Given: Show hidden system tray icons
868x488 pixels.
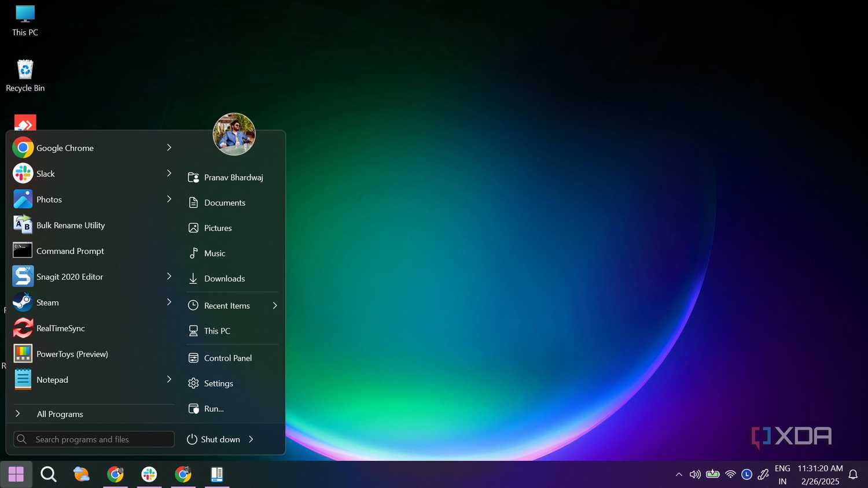Looking at the screenshot, I should (x=679, y=475).
